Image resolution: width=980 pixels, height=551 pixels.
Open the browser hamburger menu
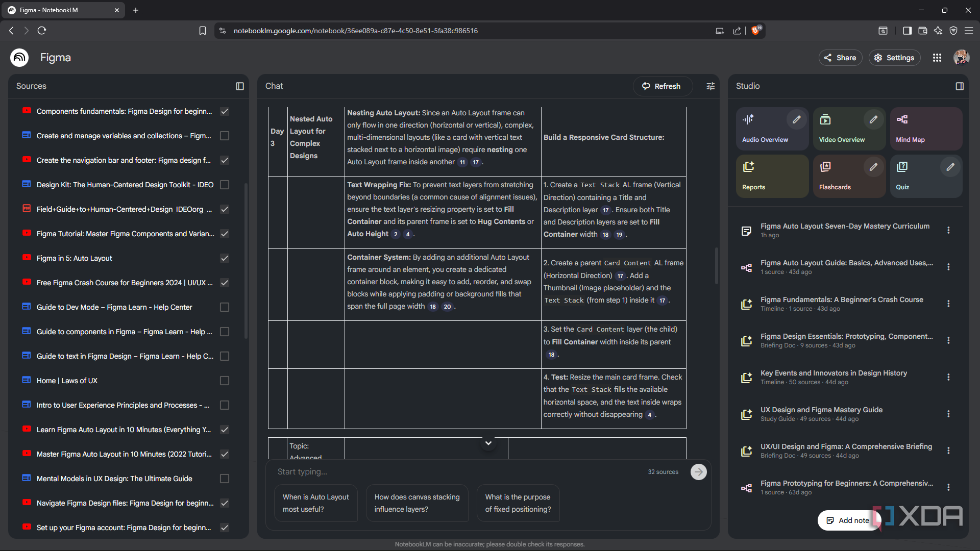point(969,31)
